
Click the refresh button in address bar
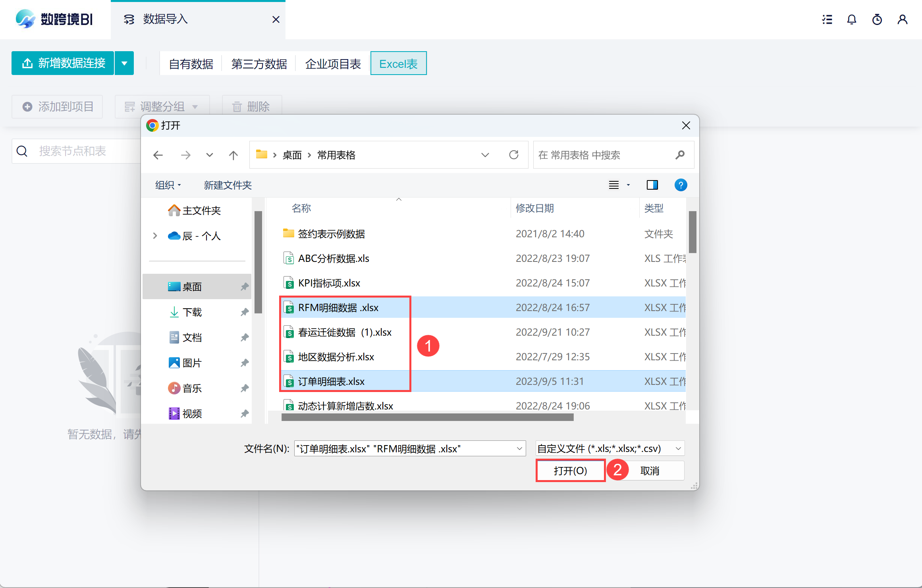(x=514, y=155)
